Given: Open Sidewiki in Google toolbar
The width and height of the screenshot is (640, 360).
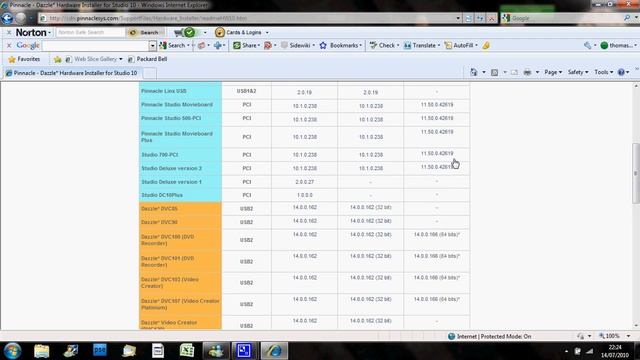Looking at the screenshot, I should [x=297, y=45].
